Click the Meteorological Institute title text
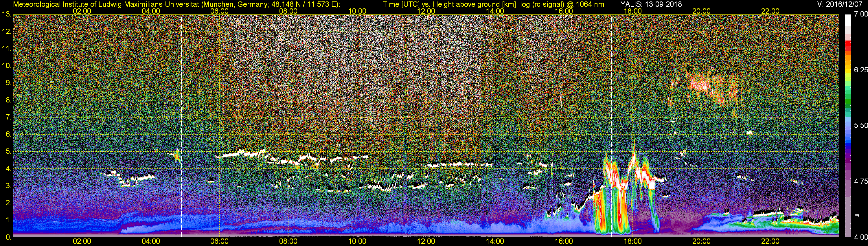Viewport: 868px width, 246px height. point(176,4)
